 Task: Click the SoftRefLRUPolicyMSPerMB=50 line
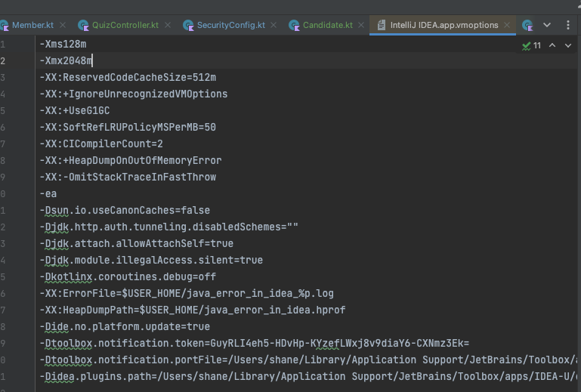point(128,128)
